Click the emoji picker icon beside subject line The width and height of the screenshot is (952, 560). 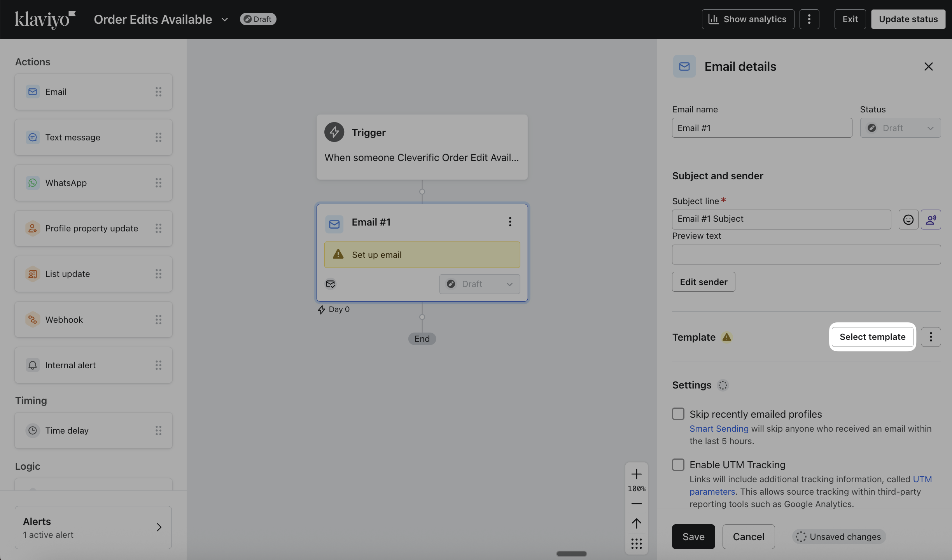908,220
